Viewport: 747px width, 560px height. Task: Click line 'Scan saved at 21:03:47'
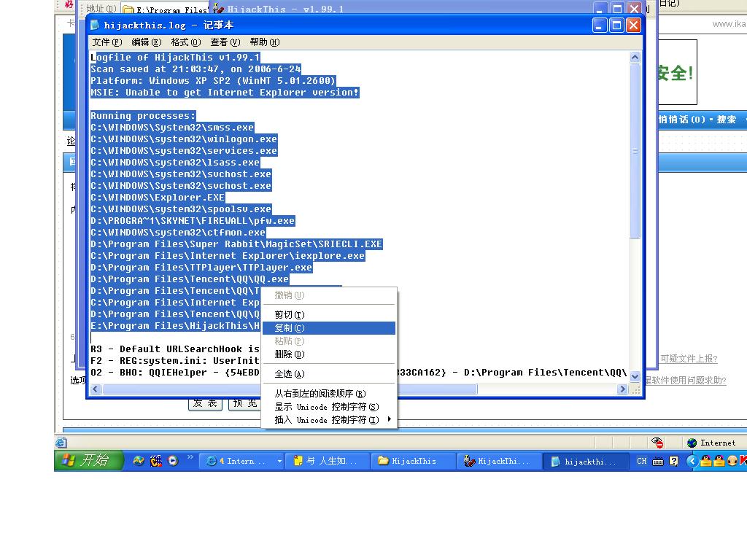196,69
